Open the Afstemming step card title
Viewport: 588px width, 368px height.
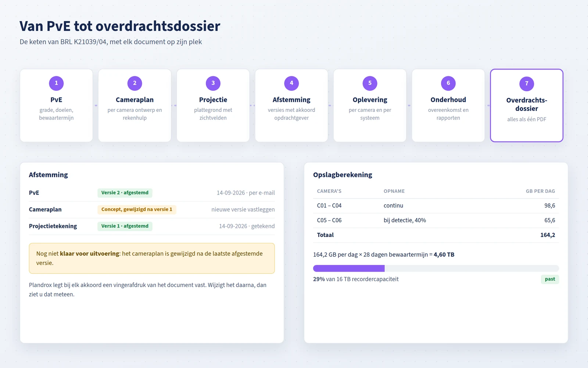(x=291, y=100)
